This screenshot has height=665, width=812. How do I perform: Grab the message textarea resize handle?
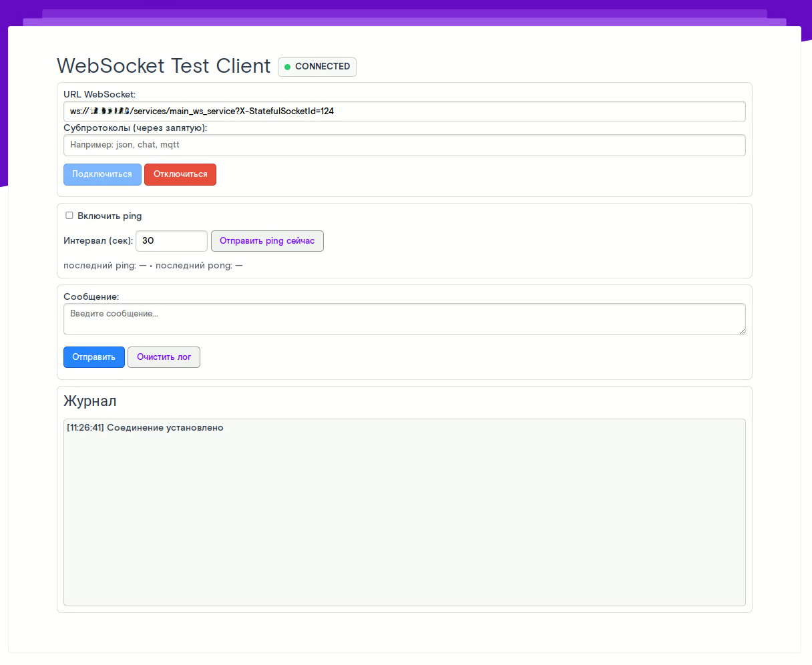pyautogui.click(x=741, y=330)
